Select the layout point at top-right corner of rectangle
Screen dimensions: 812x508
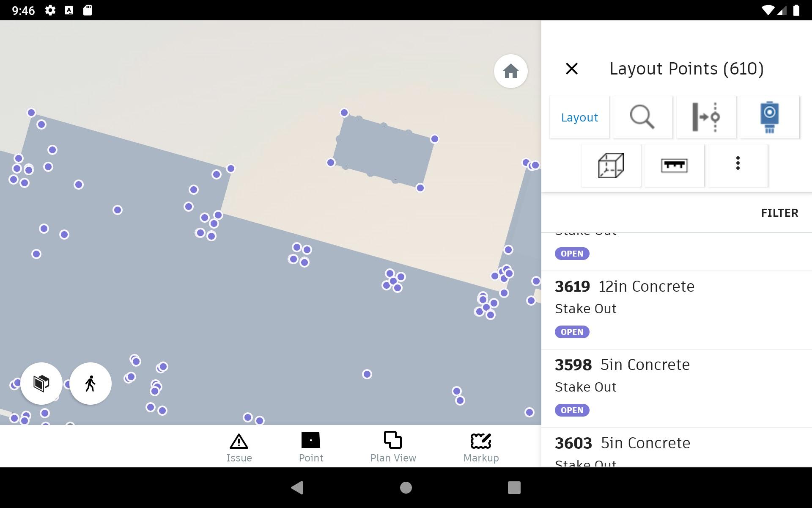coord(434,139)
